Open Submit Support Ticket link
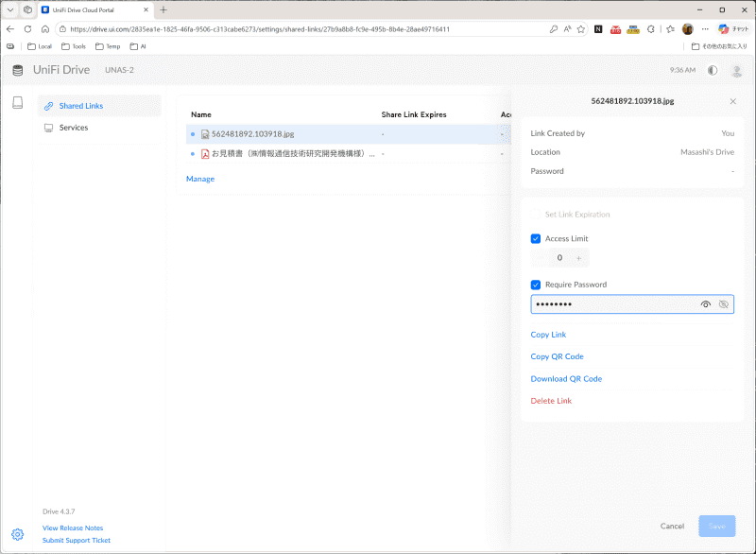756x554 pixels. pos(77,541)
